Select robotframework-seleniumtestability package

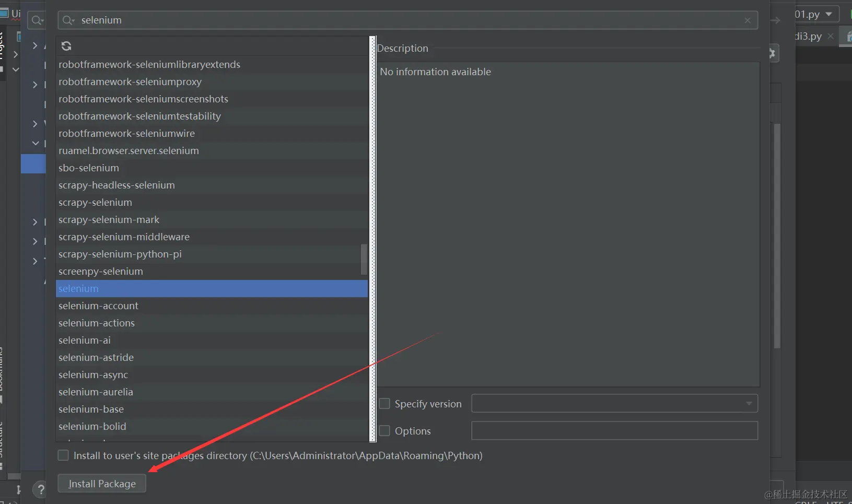[212, 116]
